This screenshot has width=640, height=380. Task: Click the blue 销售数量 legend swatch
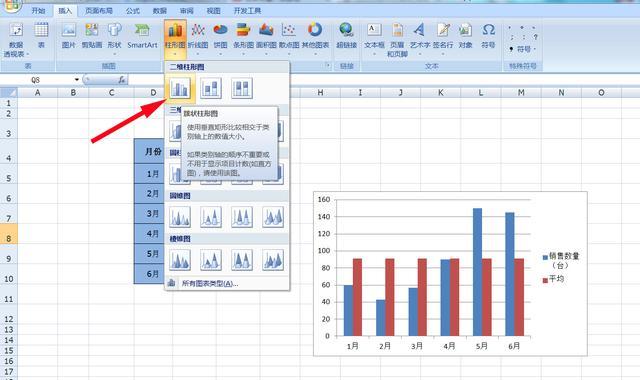(x=545, y=257)
